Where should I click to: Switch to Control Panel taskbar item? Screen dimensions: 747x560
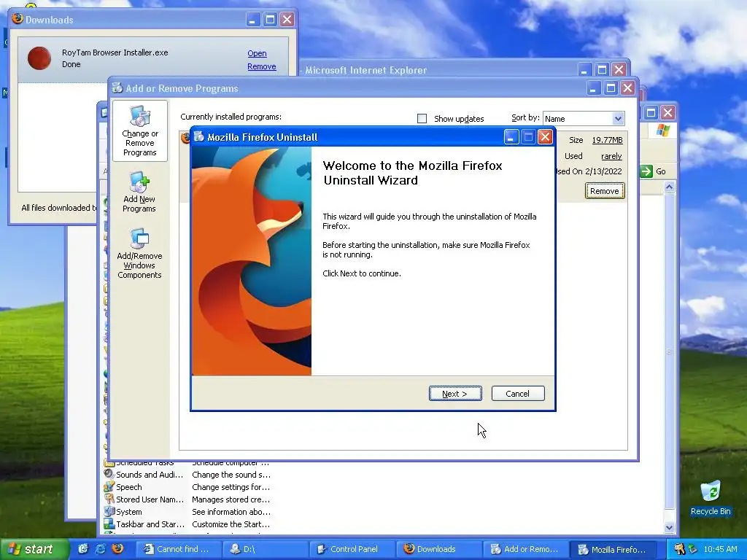pyautogui.click(x=352, y=549)
